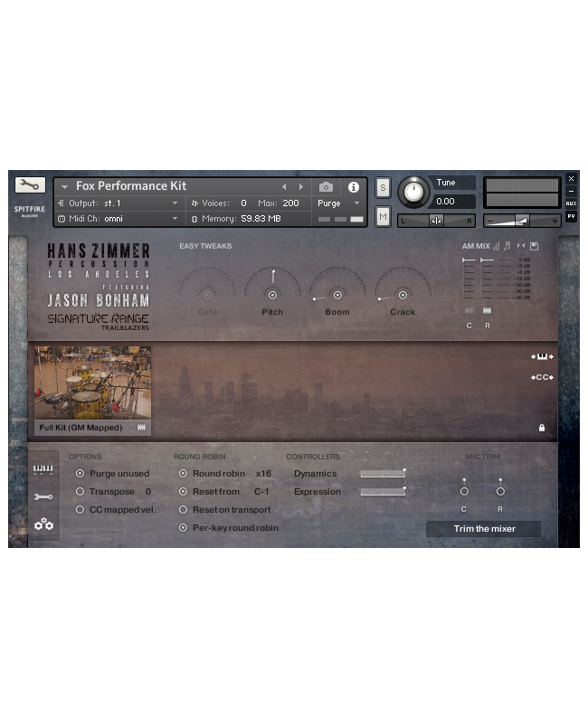Toggle Purge unused option
The image size is (588, 718).
[x=81, y=474]
